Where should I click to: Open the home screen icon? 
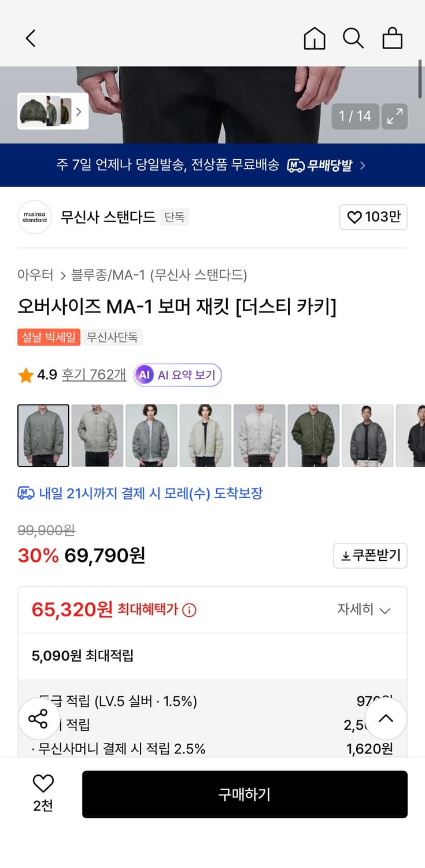[x=314, y=38]
